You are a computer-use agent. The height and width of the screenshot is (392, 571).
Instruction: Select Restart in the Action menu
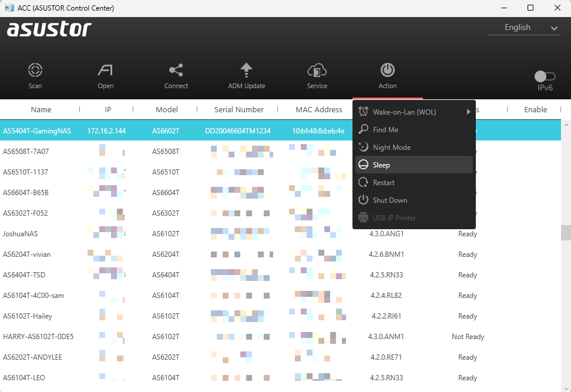click(x=414, y=183)
